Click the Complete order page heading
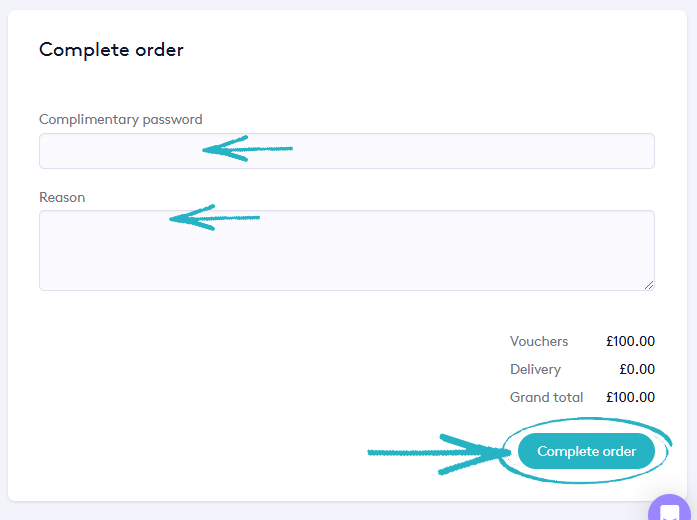 click(111, 50)
